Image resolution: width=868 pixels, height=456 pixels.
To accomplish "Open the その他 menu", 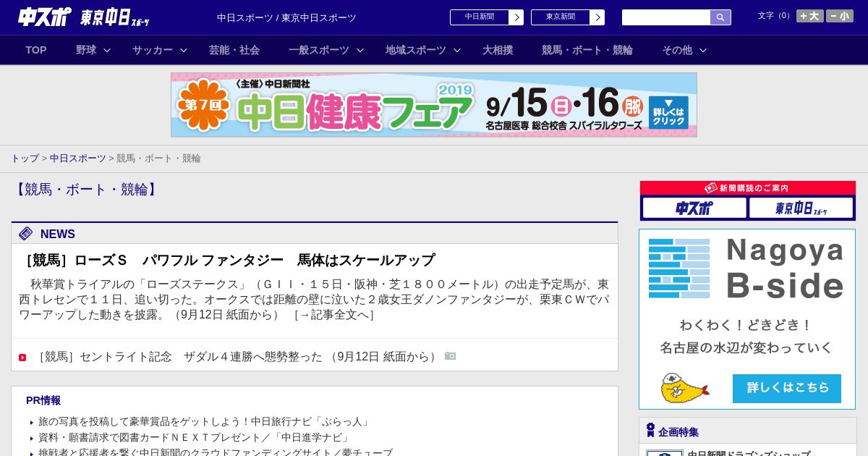I will click(x=677, y=50).
